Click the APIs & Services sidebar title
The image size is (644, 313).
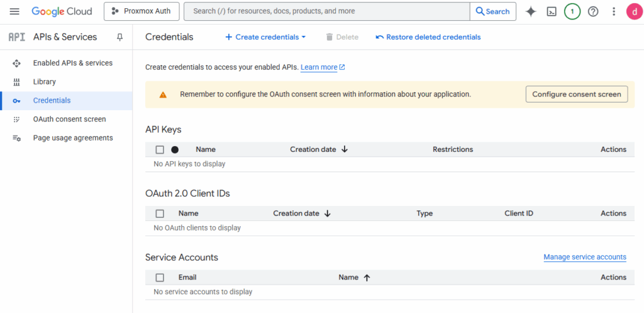pyautogui.click(x=65, y=37)
